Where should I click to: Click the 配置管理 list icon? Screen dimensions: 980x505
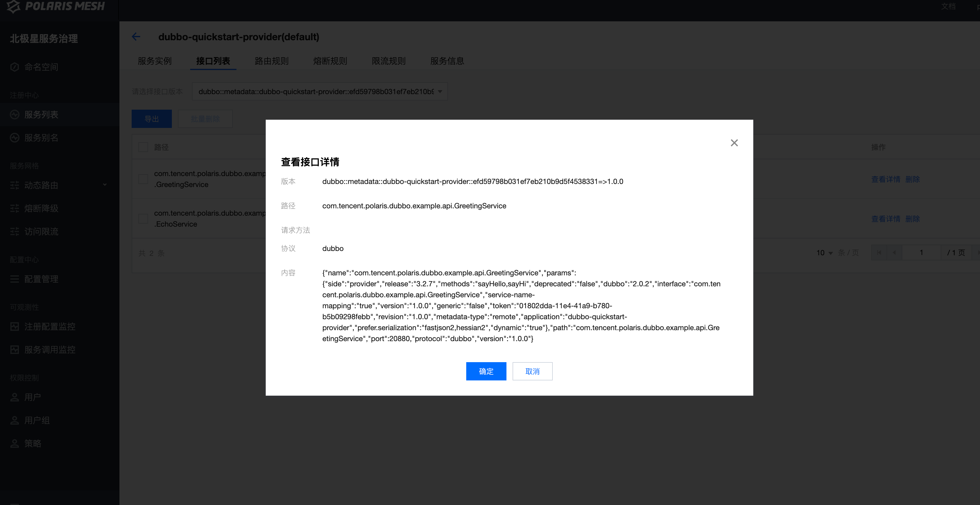pos(14,279)
